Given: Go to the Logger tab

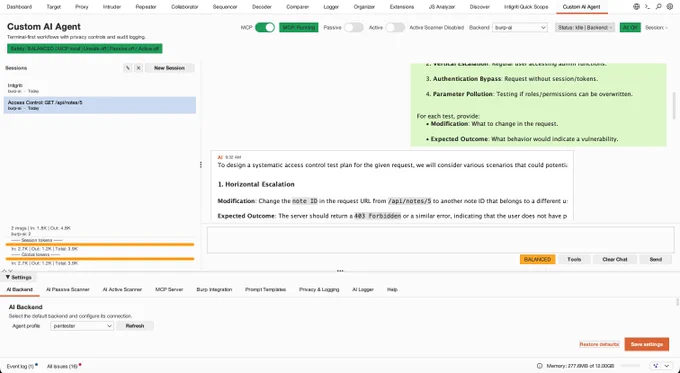Looking at the screenshot, I should coord(331,7).
